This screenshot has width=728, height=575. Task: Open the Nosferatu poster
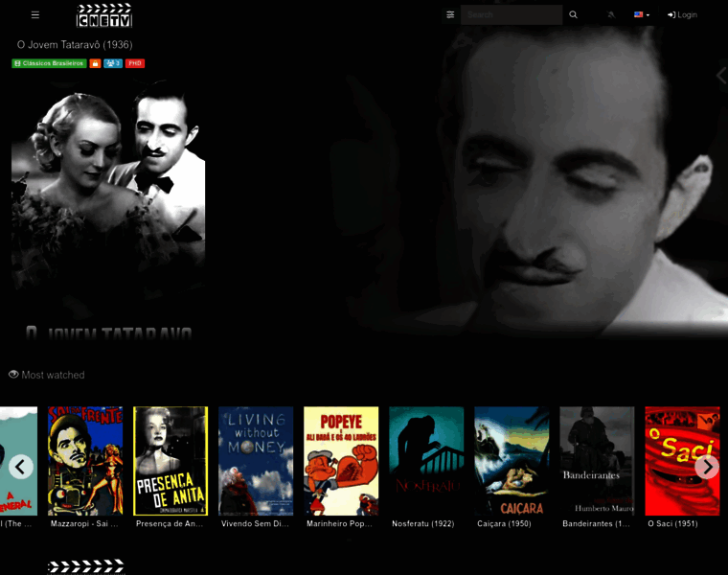(426, 461)
